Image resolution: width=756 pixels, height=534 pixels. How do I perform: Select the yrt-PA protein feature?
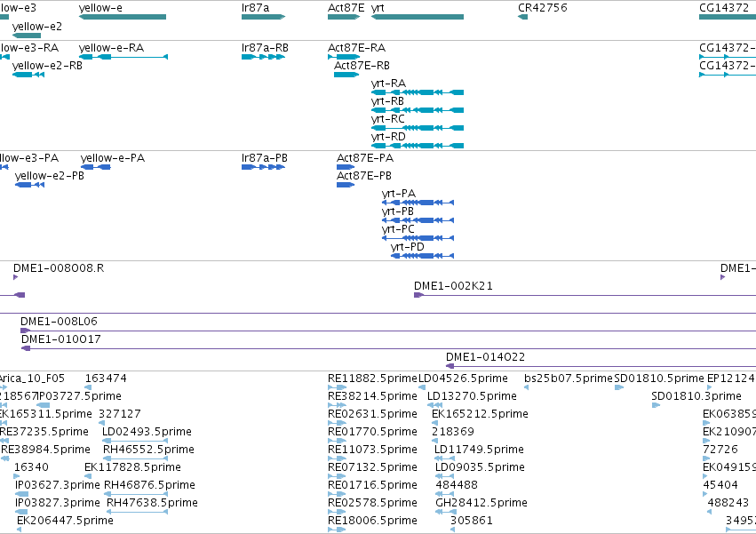tap(418, 203)
